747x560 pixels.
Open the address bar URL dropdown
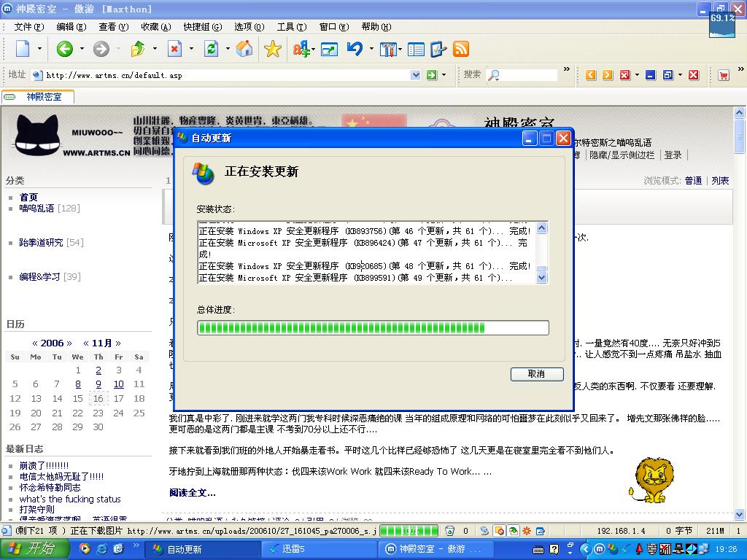415,75
